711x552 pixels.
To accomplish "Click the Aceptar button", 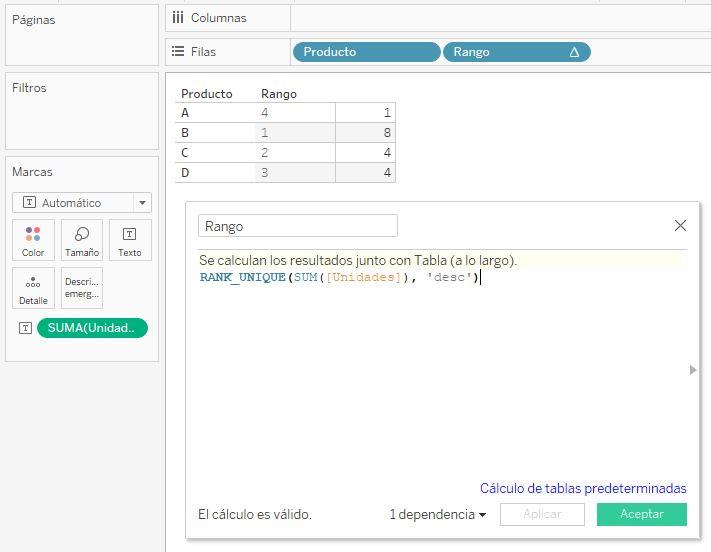I will coord(642,514).
